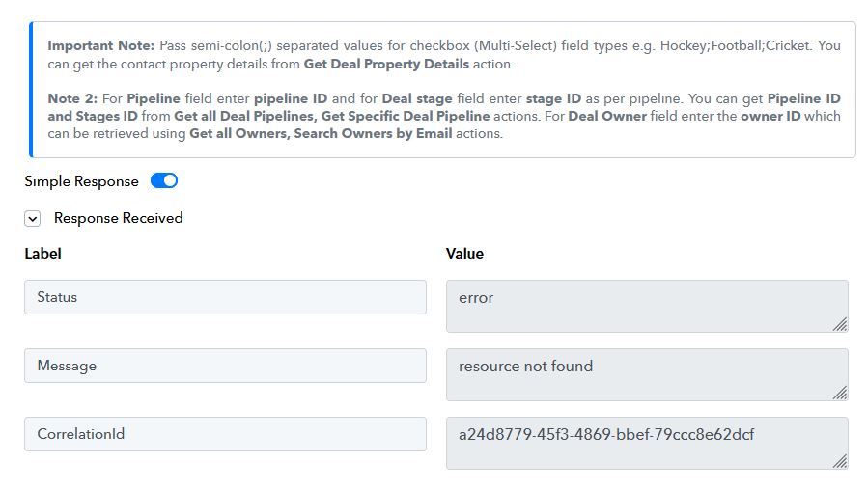Click the a24d8779 correlation ID value textarea

click(x=647, y=443)
